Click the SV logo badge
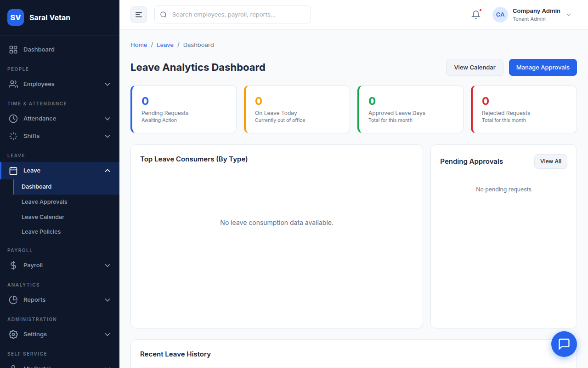This screenshot has width=588, height=368. 16,17
